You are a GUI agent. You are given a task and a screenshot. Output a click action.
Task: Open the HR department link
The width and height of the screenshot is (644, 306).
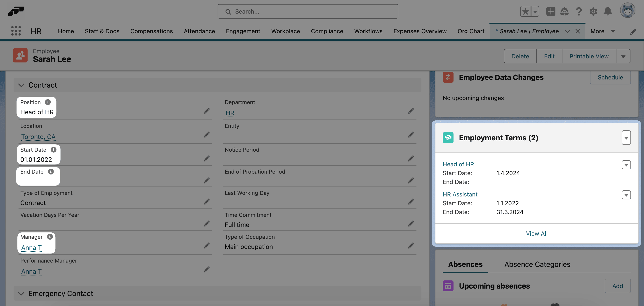tap(230, 113)
